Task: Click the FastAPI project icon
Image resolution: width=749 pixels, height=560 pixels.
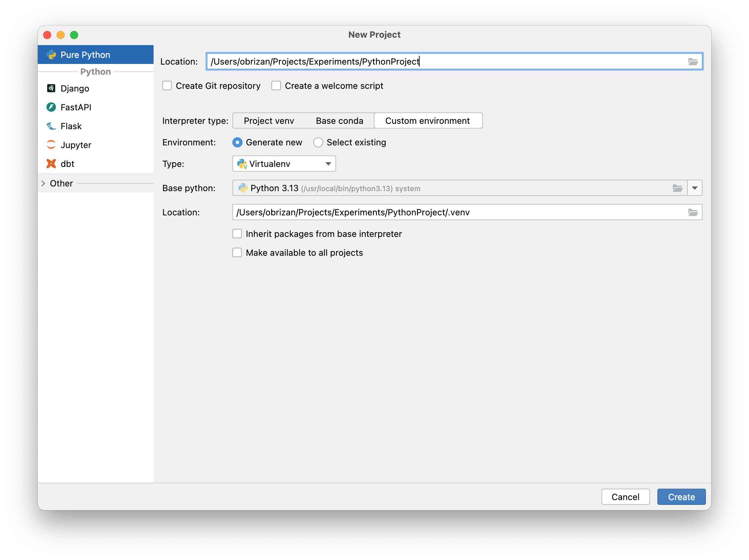Action: (x=51, y=107)
